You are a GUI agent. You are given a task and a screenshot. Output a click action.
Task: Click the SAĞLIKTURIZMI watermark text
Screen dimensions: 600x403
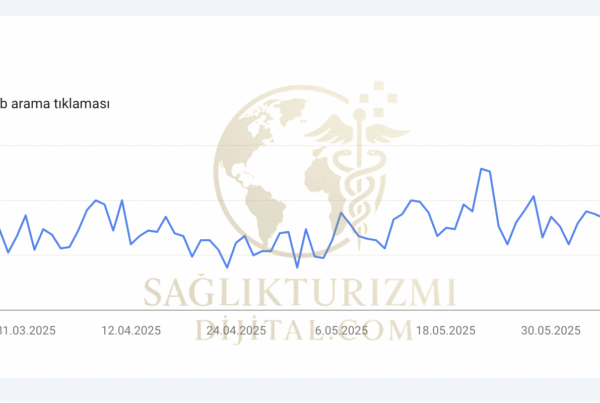pyautogui.click(x=300, y=292)
